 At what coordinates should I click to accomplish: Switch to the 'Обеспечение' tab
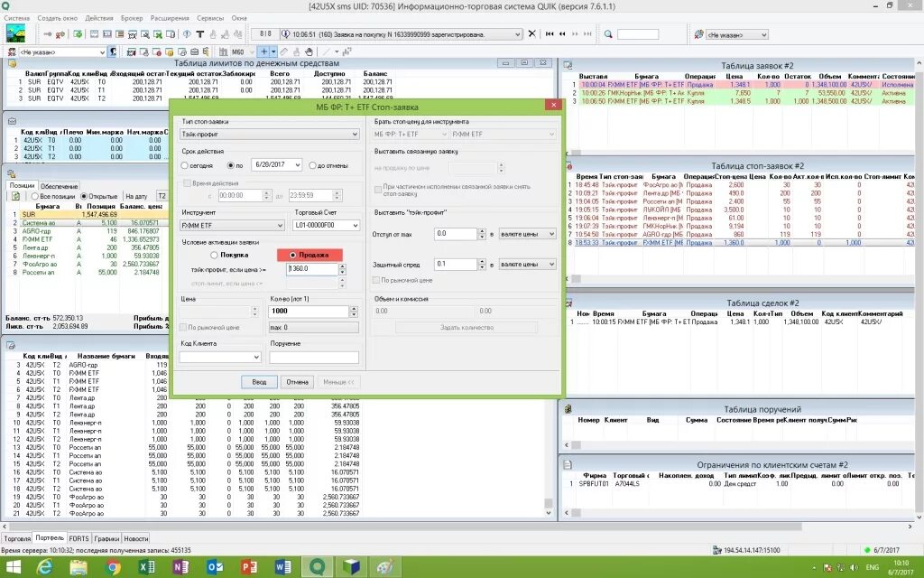(59, 186)
